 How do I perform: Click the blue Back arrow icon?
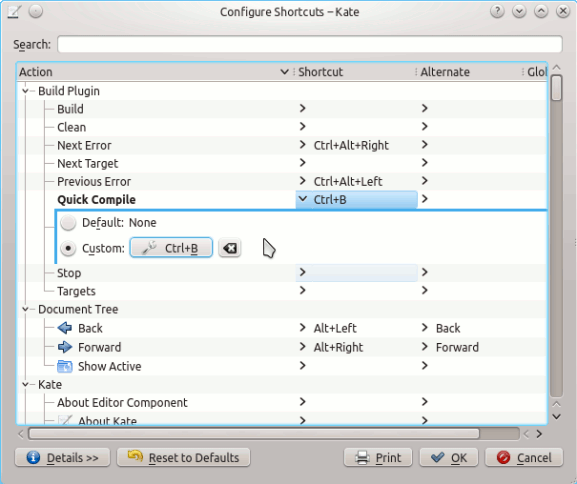point(65,328)
